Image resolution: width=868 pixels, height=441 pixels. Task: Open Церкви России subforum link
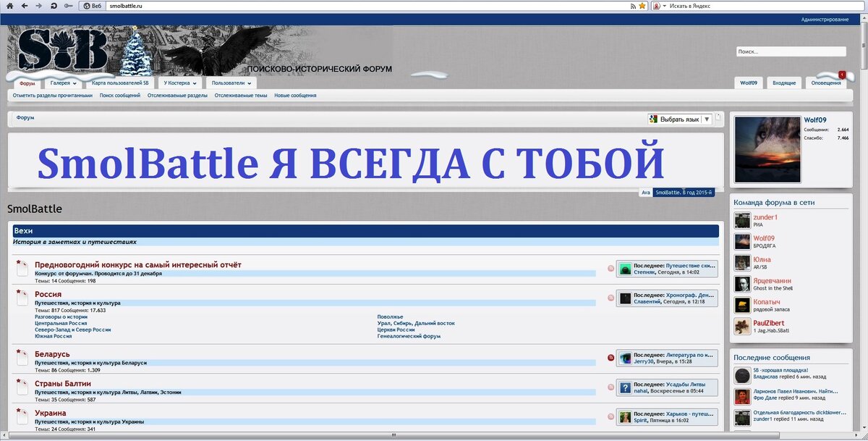(x=396, y=329)
